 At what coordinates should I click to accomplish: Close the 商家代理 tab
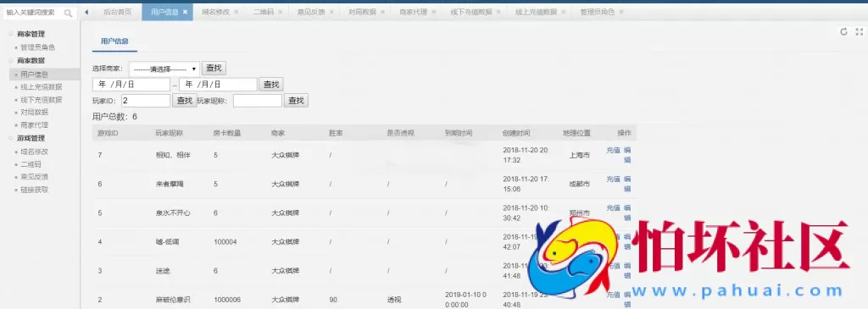point(434,12)
